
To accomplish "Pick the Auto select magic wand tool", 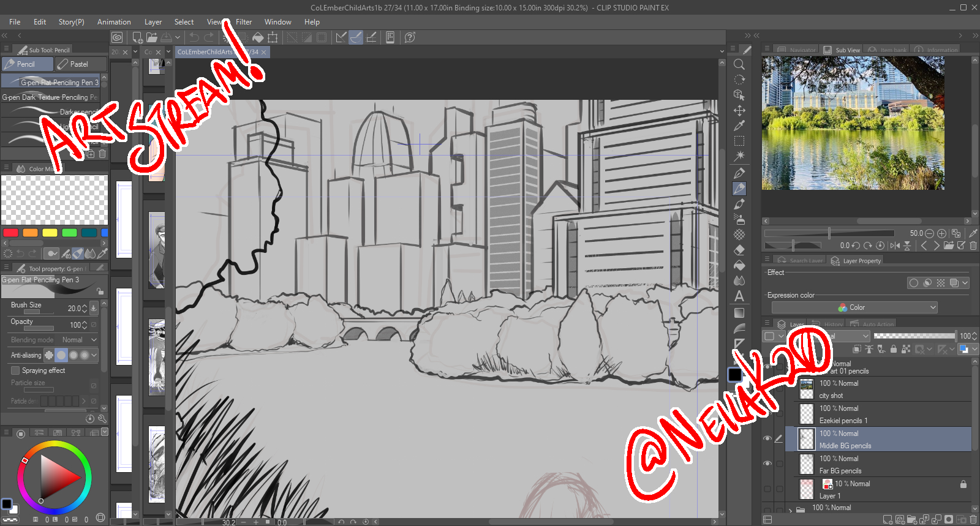I will pos(739,156).
